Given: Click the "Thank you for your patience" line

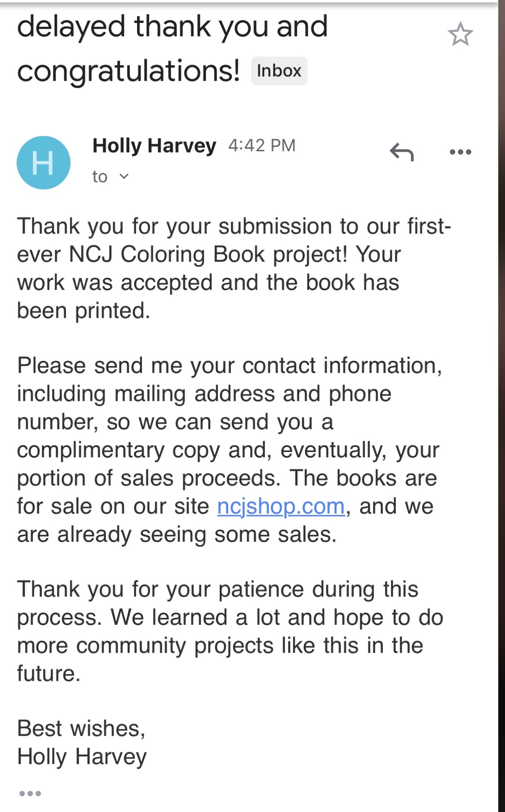Looking at the screenshot, I should (x=217, y=589).
